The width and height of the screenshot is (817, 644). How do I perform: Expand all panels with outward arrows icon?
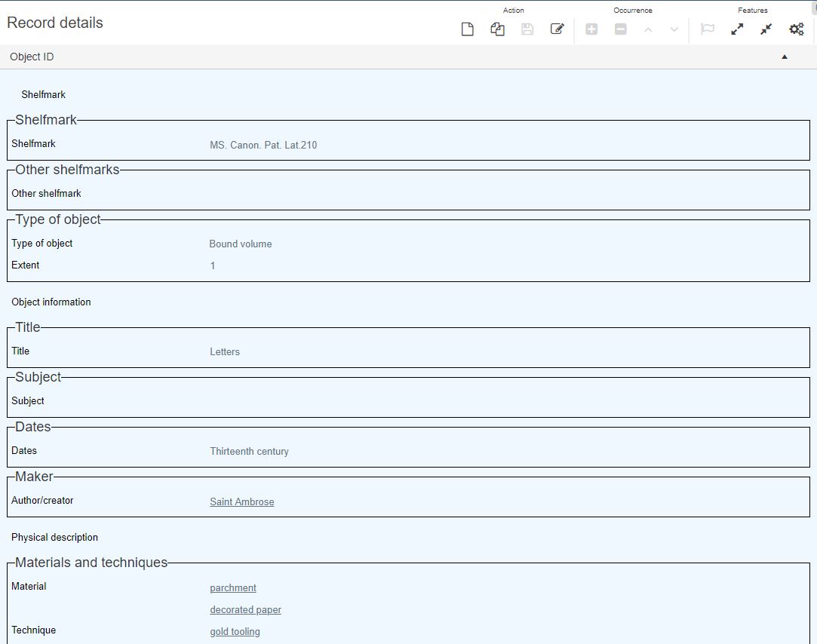(737, 29)
